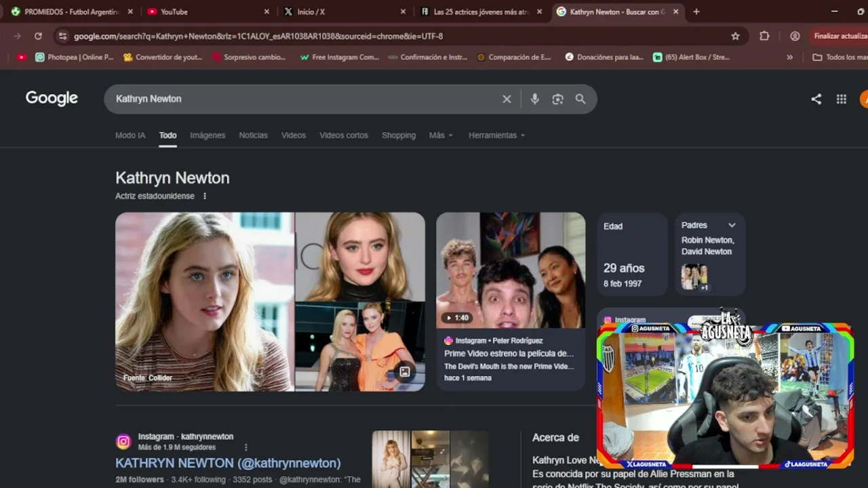This screenshot has width=868, height=488.
Task: Open the Free Instagram Com... bookmark
Action: [339, 58]
